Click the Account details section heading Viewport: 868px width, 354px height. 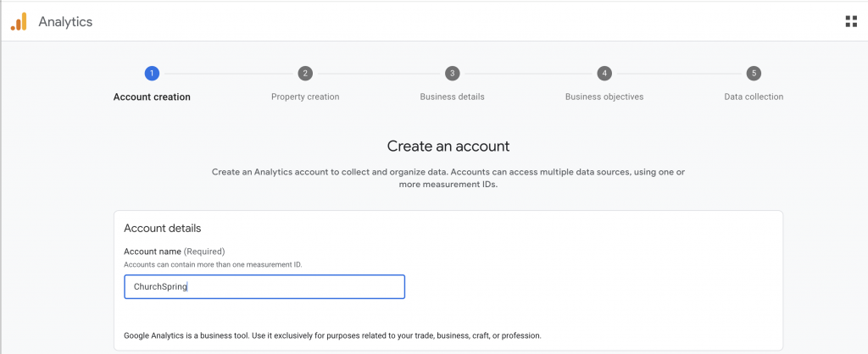pyautogui.click(x=162, y=228)
